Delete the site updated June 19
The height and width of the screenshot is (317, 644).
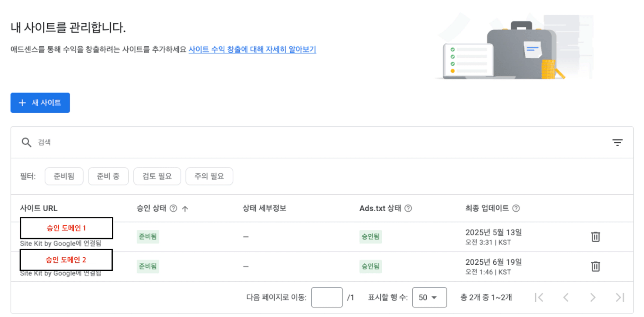tap(595, 267)
